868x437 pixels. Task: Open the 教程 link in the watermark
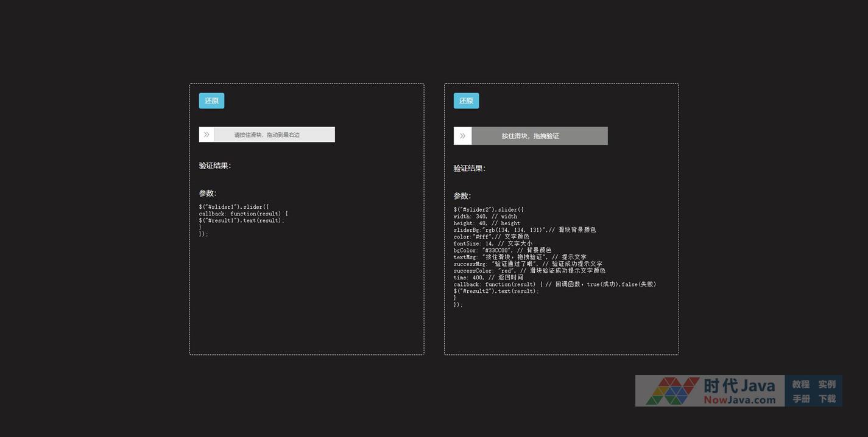(800, 384)
